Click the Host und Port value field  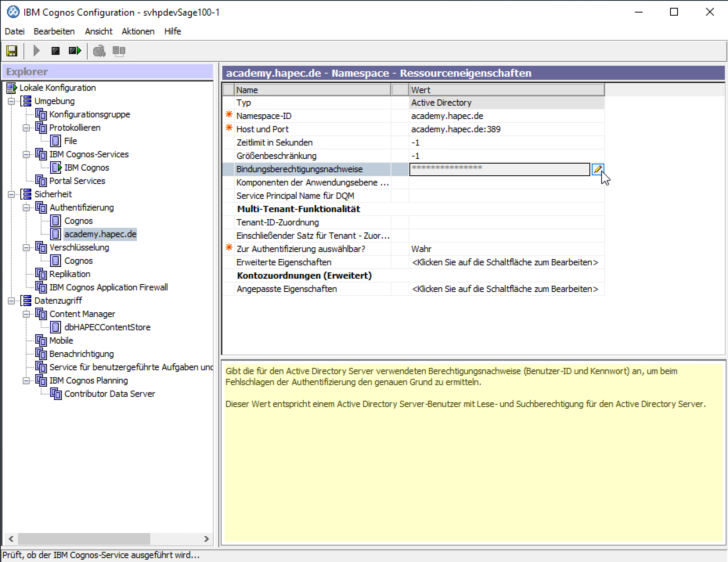(505, 129)
